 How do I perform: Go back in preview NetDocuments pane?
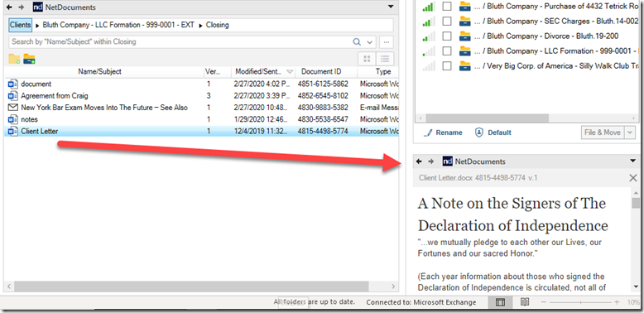point(419,161)
